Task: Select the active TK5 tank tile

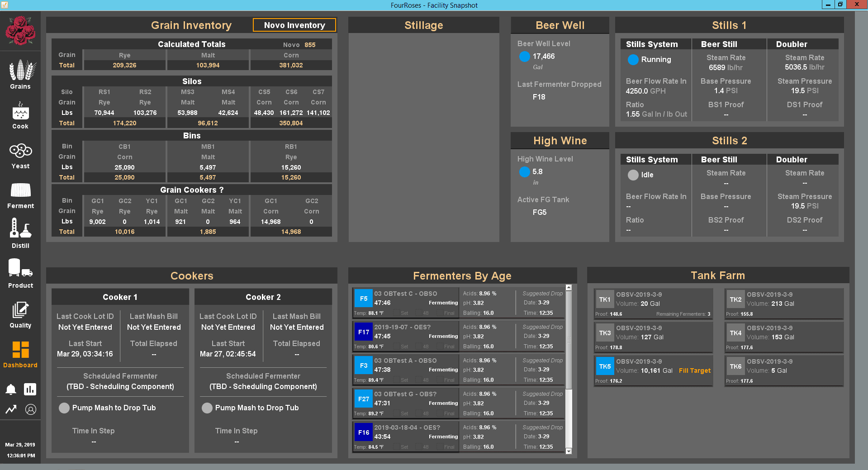Action: click(x=605, y=366)
